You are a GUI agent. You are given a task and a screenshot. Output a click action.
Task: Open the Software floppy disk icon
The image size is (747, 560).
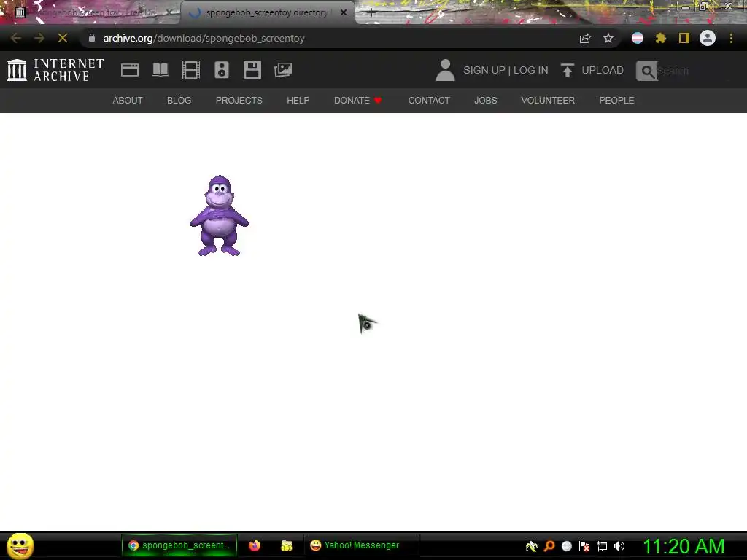252,70
